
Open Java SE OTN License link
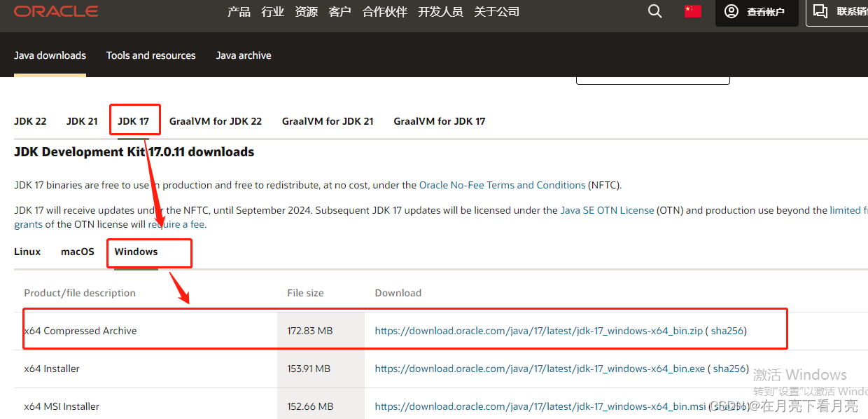pyautogui.click(x=608, y=210)
